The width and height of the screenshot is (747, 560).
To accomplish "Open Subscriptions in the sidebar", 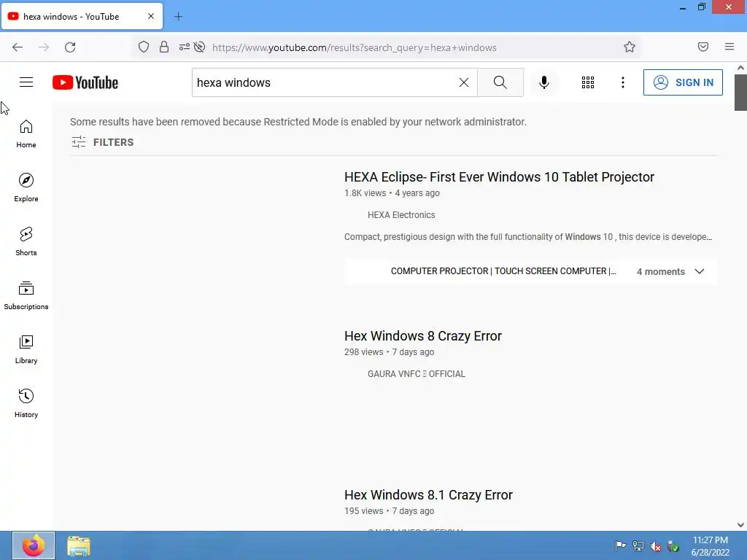I will (26, 295).
